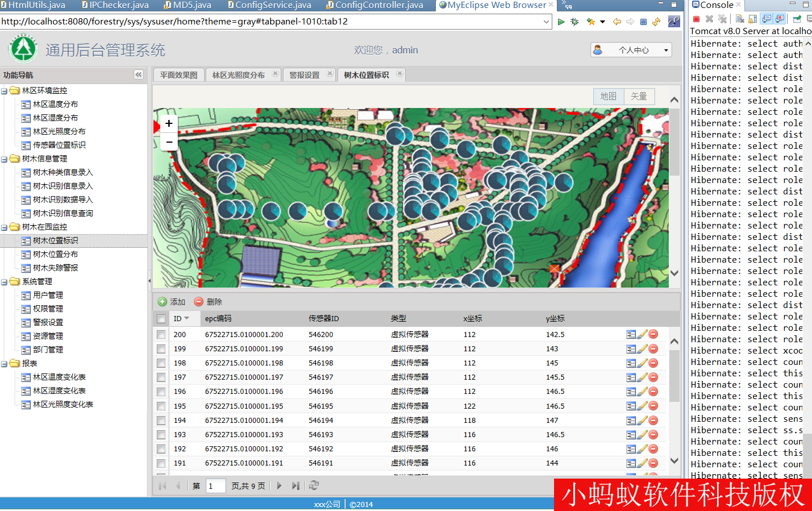Delete row 194 with the red minus icon
Screen dimensions: 812x511
(653, 420)
